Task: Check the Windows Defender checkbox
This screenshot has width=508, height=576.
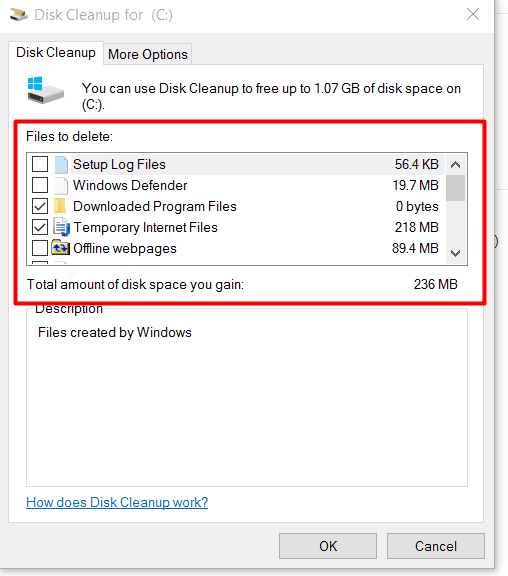Action: click(40, 185)
